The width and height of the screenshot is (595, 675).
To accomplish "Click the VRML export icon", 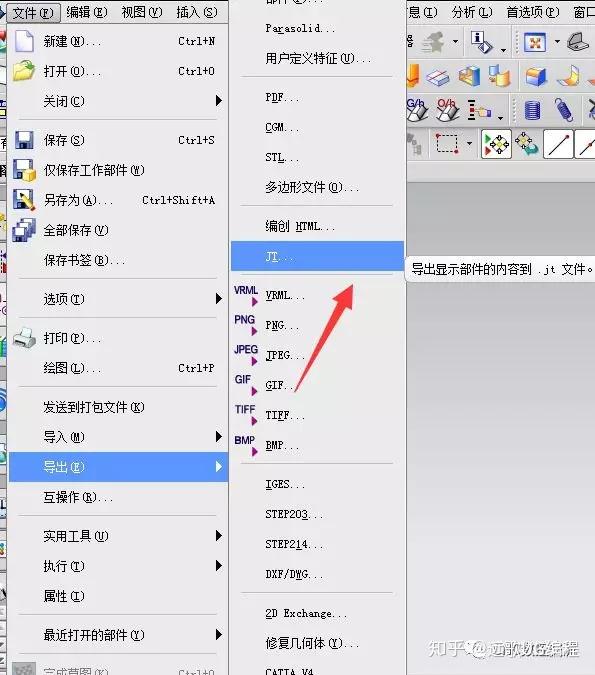I will [246, 295].
